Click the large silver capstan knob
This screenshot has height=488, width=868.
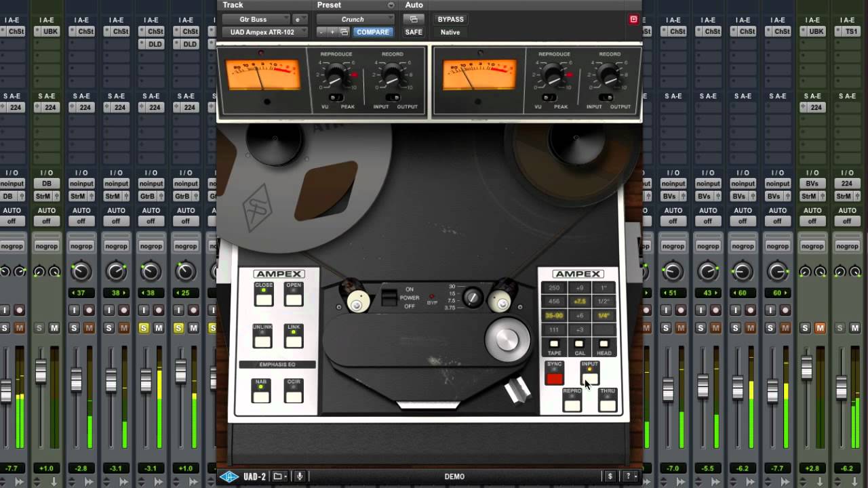tap(507, 340)
